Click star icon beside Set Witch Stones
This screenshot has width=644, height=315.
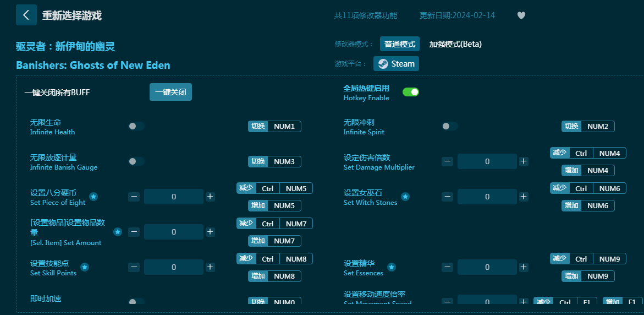pyautogui.click(x=405, y=197)
